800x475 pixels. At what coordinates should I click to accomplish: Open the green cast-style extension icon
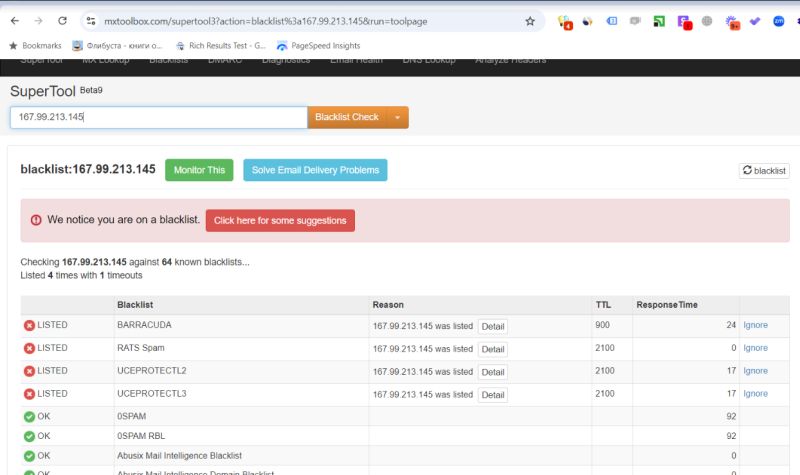[659, 21]
